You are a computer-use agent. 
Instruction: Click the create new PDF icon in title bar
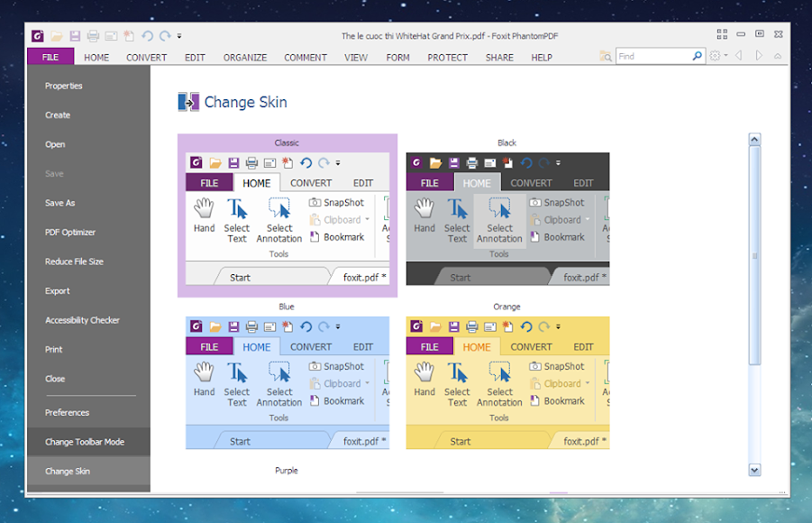(129, 36)
